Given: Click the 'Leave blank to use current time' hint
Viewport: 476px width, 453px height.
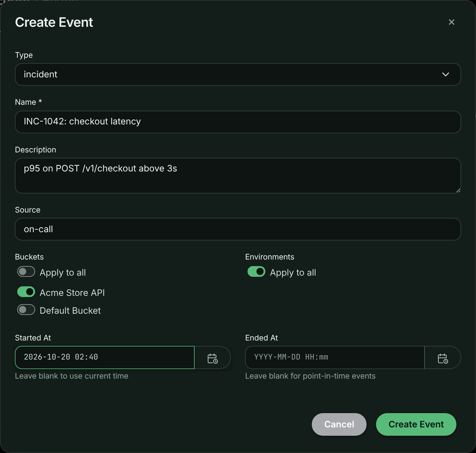Looking at the screenshot, I should pyautogui.click(x=72, y=376).
